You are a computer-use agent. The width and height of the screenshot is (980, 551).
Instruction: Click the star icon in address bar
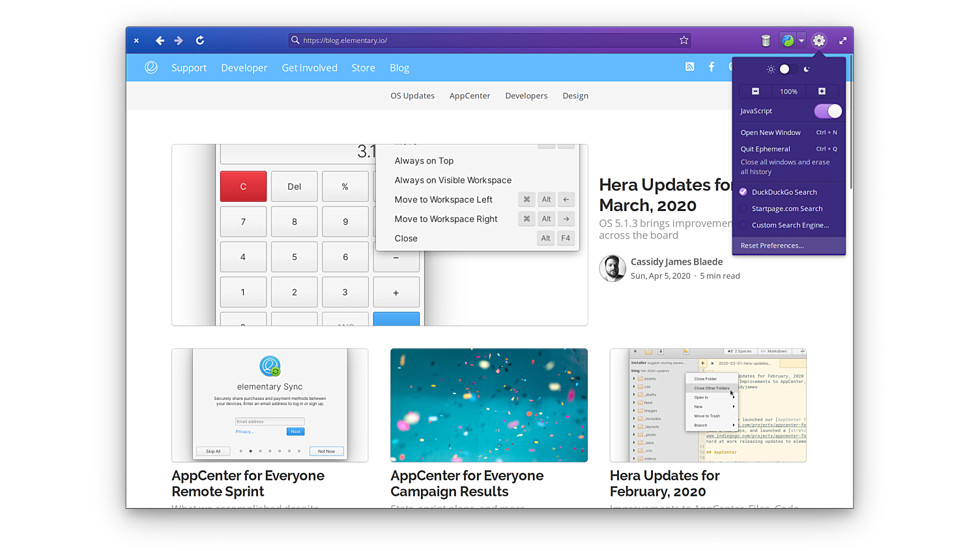coord(684,40)
